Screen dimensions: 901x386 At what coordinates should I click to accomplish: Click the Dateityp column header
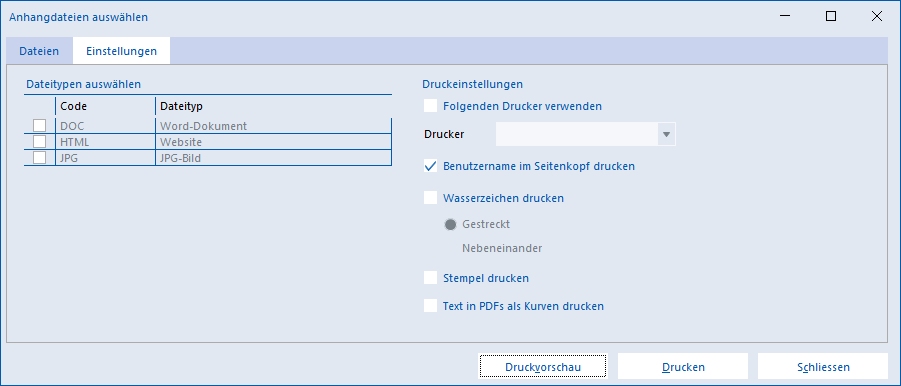point(274,106)
